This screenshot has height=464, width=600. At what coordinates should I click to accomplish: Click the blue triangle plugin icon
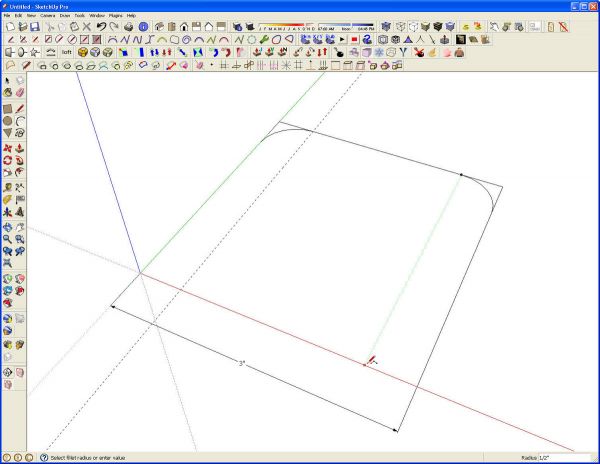click(x=408, y=39)
